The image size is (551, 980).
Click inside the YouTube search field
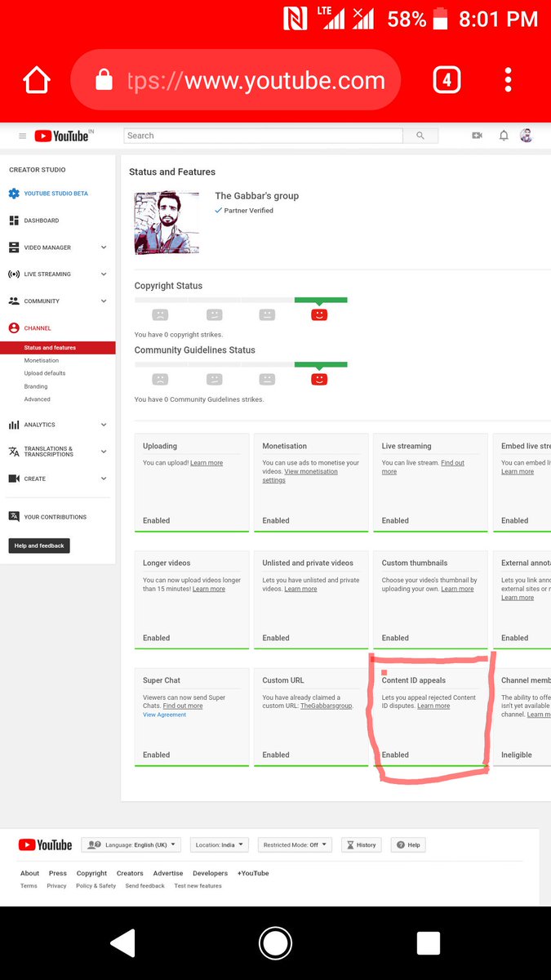pyautogui.click(x=263, y=136)
